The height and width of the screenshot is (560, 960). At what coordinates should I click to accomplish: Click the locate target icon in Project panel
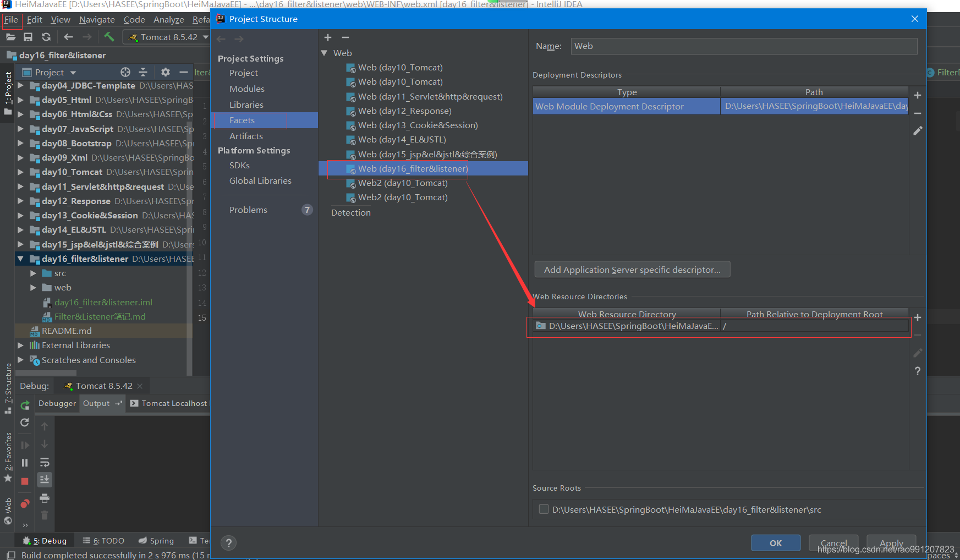pos(125,72)
